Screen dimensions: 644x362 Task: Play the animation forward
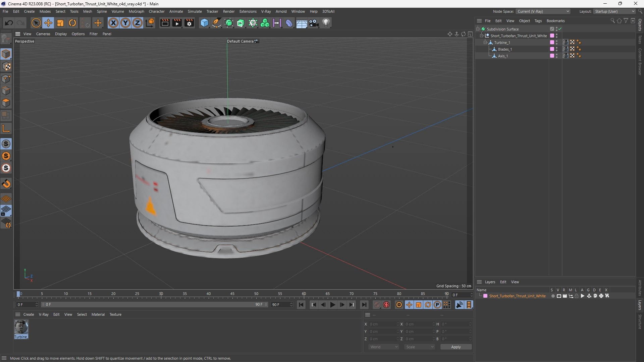click(x=332, y=305)
